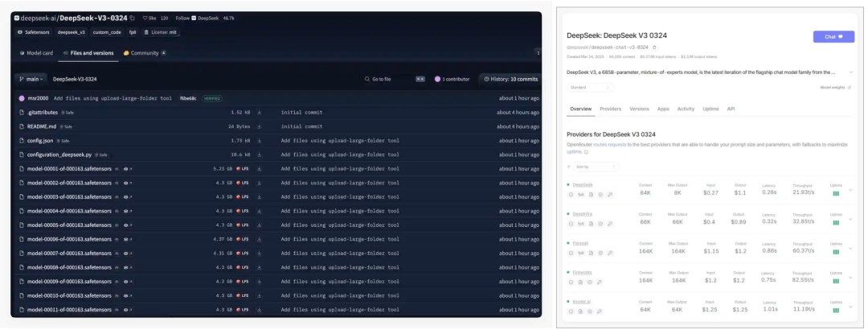Expand the DeepInfra provider row details
Viewport: 868px width, 330px height.
(850, 219)
